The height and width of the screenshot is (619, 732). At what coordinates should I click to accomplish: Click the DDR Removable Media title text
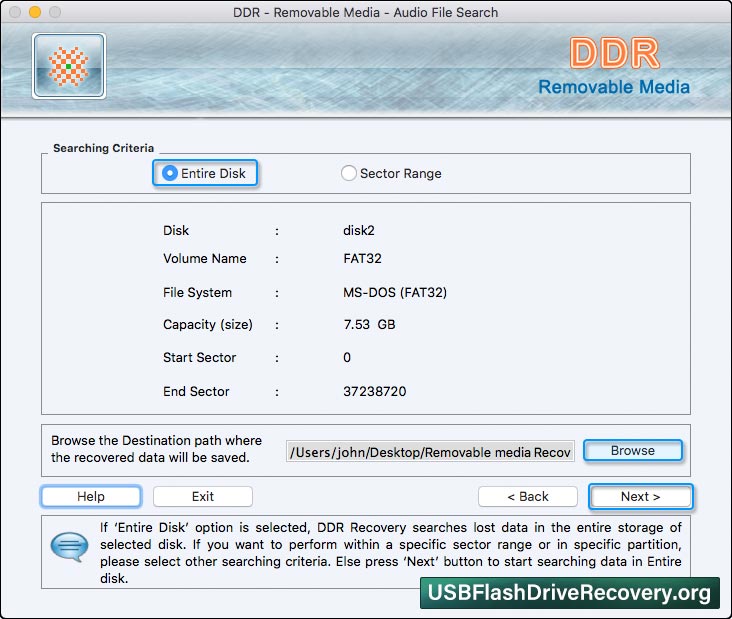click(x=614, y=66)
